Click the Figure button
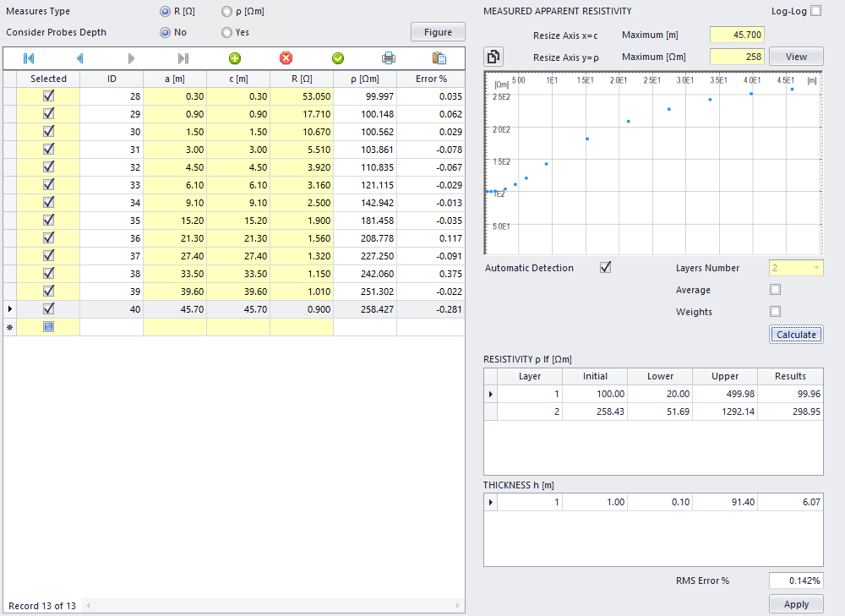The image size is (845, 616). pyautogui.click(x=438, y=32)
